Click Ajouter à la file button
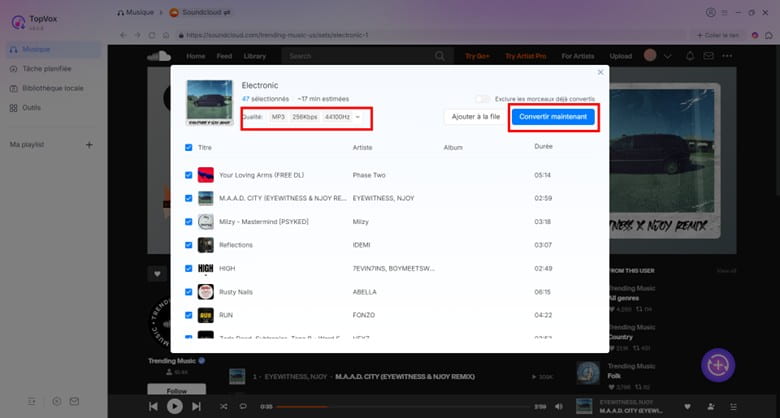The height and width of the screenshot is (418, 780). [476, 117]
